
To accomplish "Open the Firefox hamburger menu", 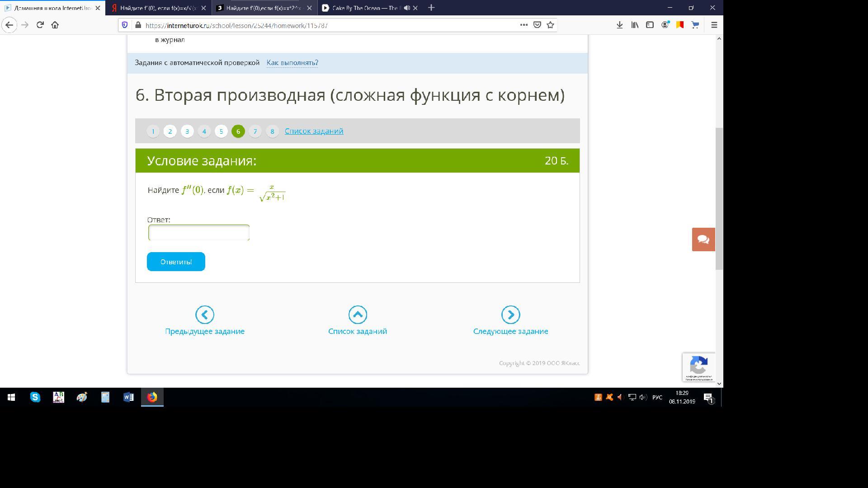I will click(714, 25).
